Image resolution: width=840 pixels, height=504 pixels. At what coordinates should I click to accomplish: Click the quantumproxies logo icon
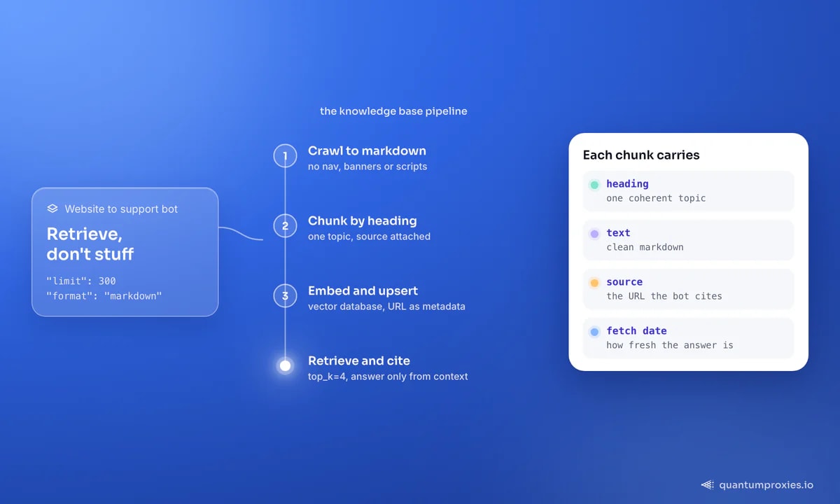tap(708, 484)
